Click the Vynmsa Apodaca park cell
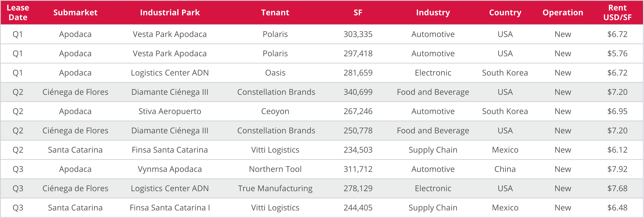 point(170,169)
